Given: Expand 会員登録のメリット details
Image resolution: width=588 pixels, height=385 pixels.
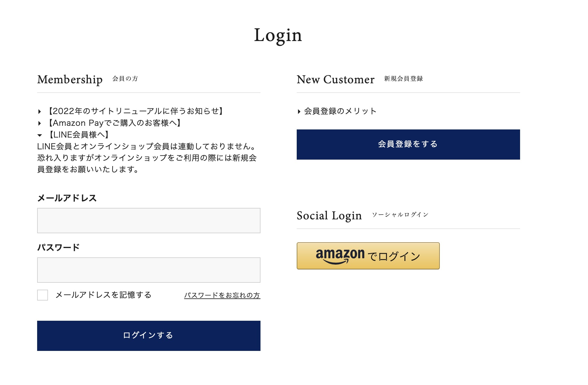Looking at the screenshot, I should coord(340,111).
